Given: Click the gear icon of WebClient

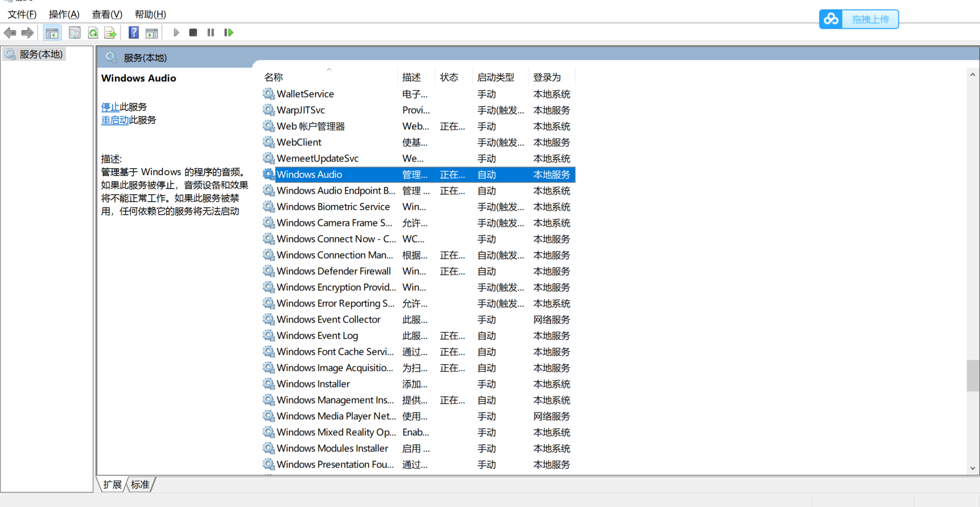Looking at the screenshot, I should click(x=269, y=142).
